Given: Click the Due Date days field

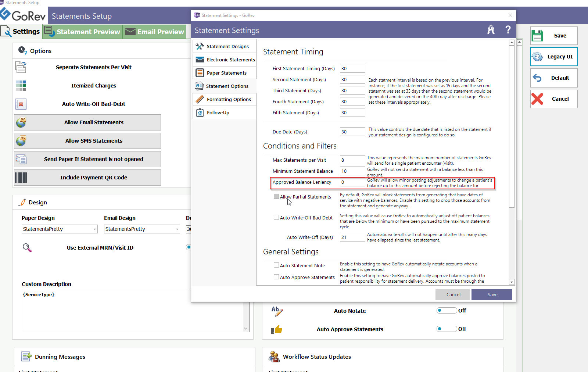Looking at the screenshot, I should (x=352, y=132).
